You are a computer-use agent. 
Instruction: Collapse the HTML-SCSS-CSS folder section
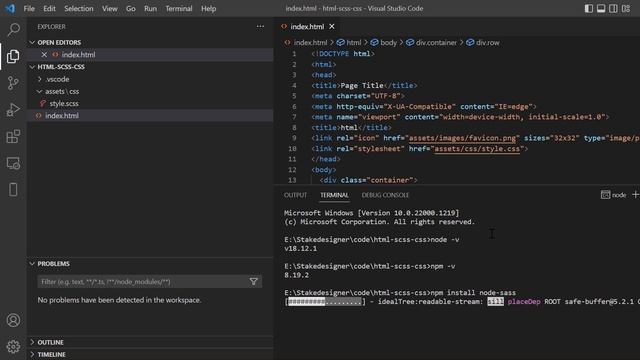pos(32,67)
